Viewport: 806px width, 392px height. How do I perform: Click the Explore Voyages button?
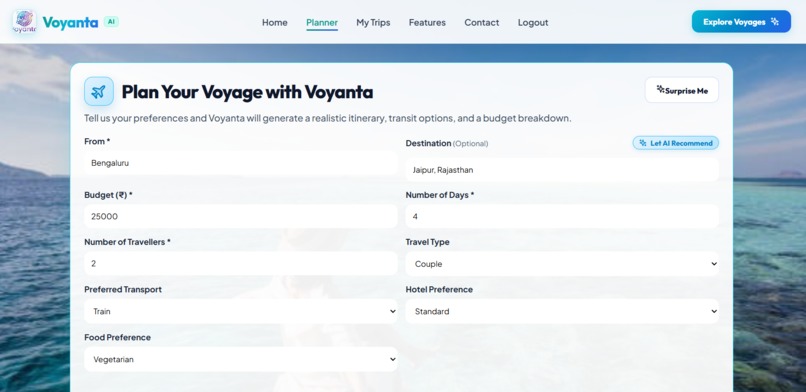tap(741, 22)
